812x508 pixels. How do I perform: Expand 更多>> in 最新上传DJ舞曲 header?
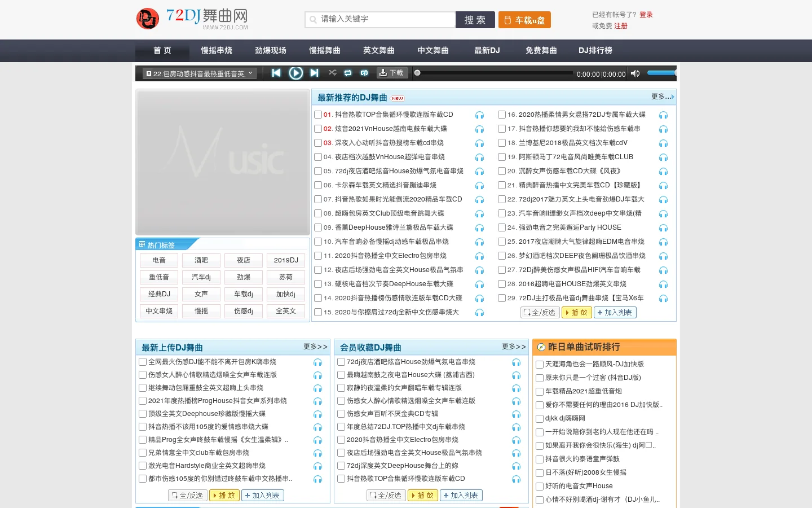click(315, 347)
